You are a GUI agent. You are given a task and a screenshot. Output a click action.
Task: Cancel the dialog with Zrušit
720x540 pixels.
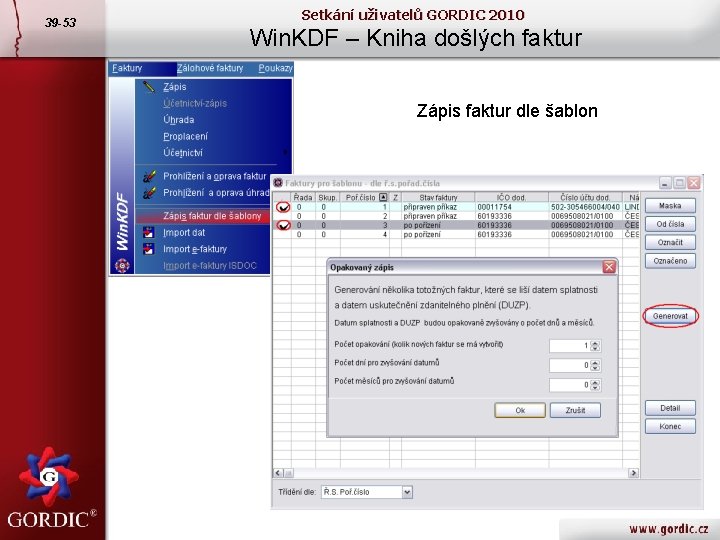point(575,410)
